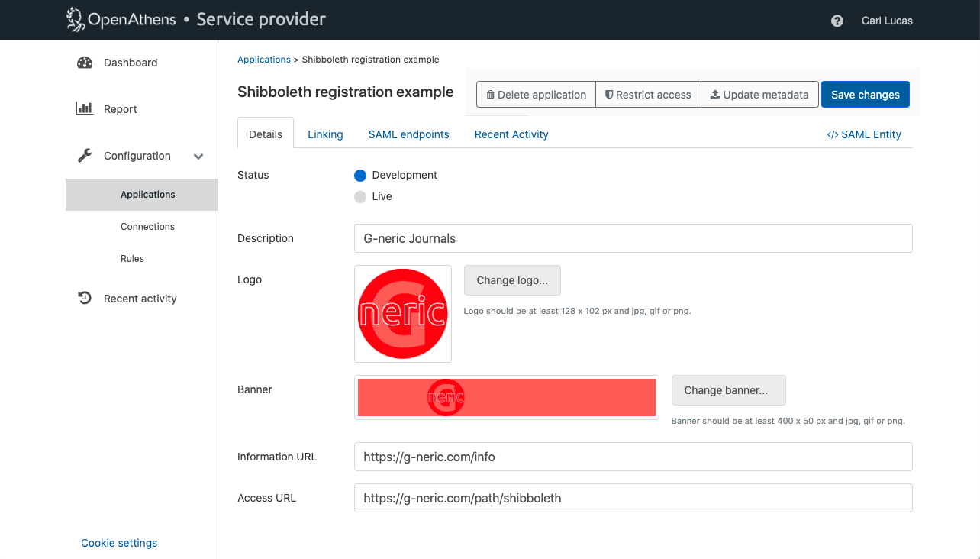Screen dimensions: 980x559
Task: Click the Applications breadcrumb link
Action: point(263,60)
